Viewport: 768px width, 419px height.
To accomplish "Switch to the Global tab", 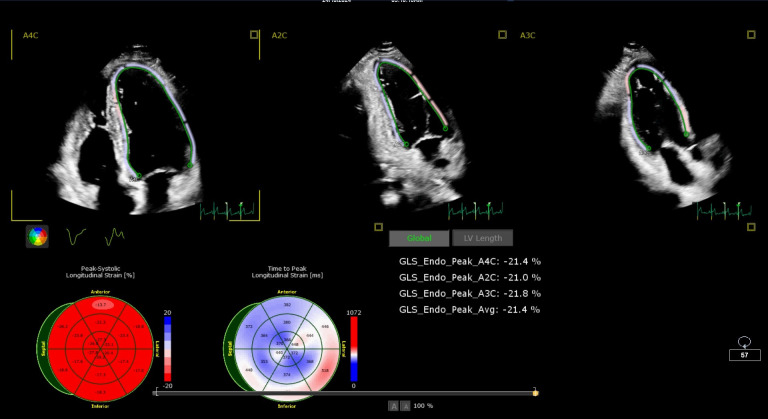I will point(418,238).
